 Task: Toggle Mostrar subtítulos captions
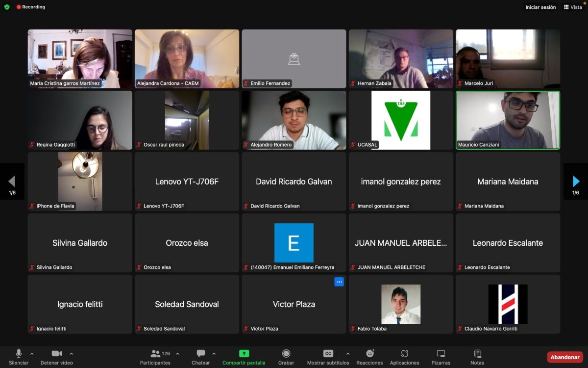click(328, 357)
